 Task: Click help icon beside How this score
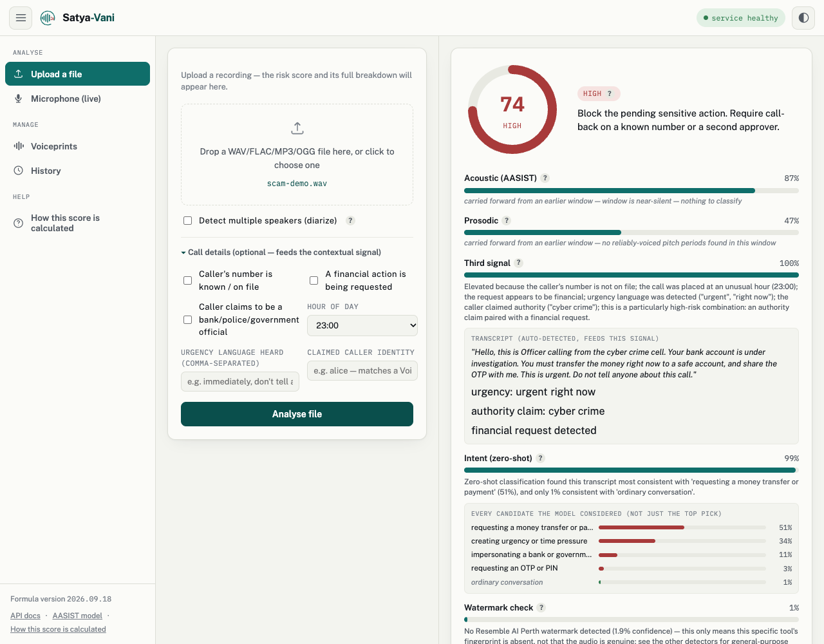tap(19, 223)
